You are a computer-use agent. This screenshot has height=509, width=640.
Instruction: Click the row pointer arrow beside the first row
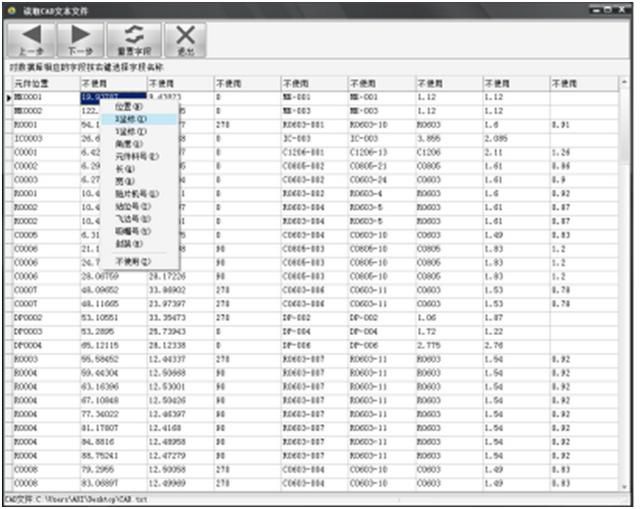(x=9, y=98)
